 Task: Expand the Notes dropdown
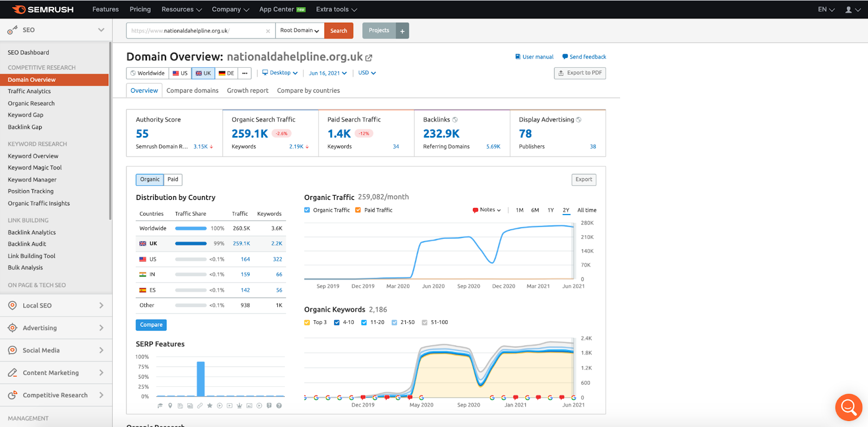[x=487, y=210]
